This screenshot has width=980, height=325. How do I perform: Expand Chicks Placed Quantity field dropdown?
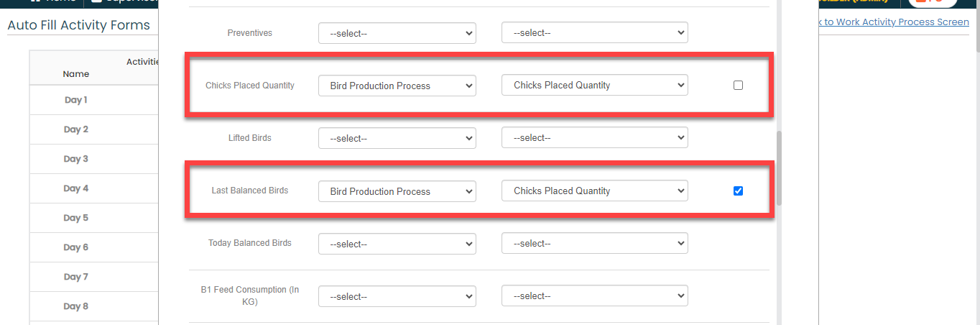click(594, 86)
